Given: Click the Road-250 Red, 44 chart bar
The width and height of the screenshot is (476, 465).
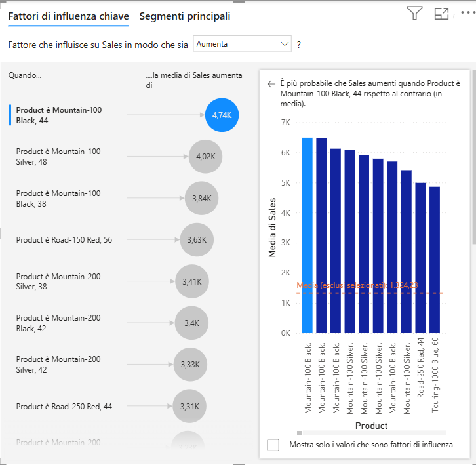Looking at the screenshot, I should (x=420, y=258).
